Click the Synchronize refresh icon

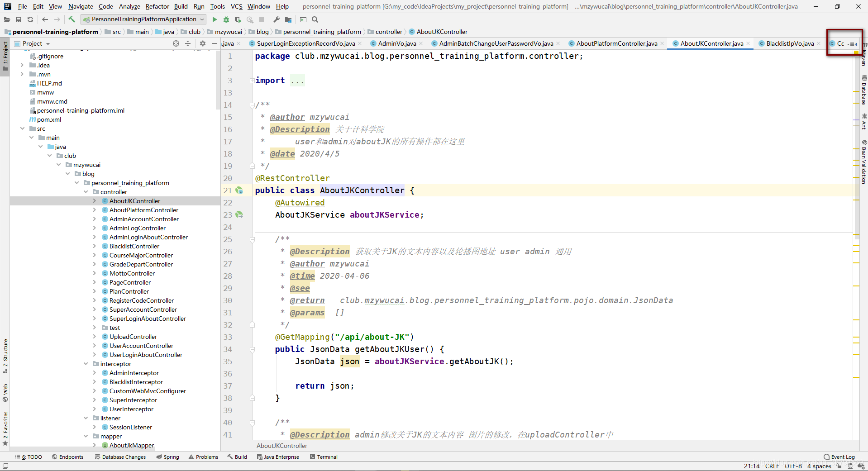click(30, 19)
